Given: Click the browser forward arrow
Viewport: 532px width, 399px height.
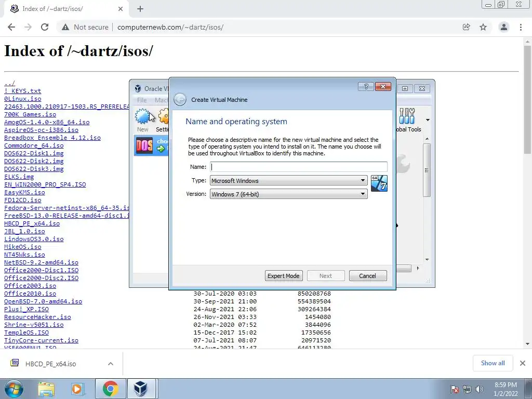Looking at the screenshot, I should [x=28, y=27].
